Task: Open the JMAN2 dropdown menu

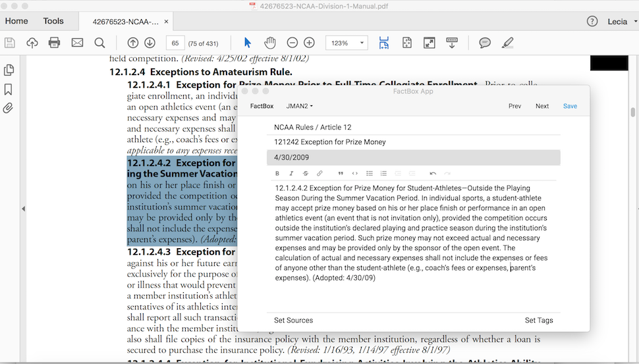Action: pyautogui.click(x=300, y=106)
